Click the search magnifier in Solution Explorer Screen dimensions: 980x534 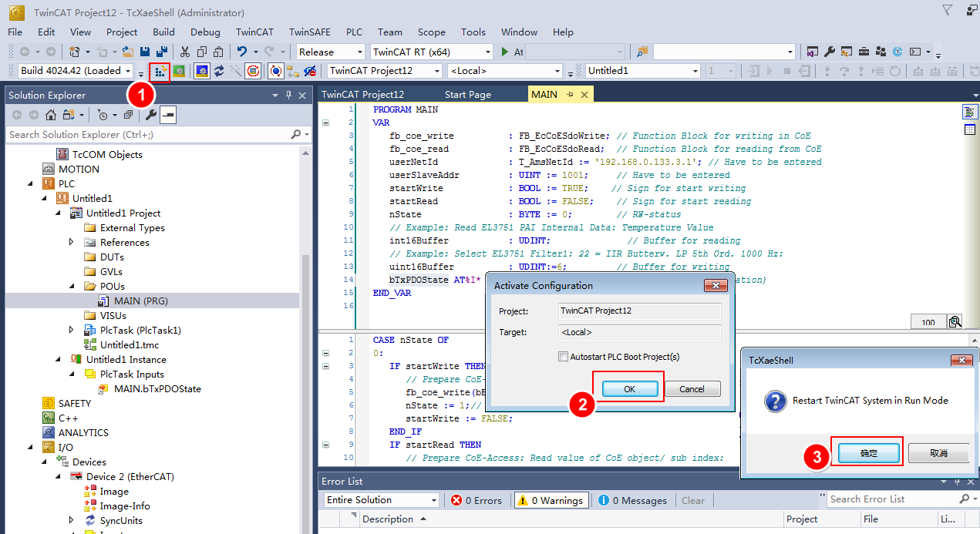[x=297, y=134]
